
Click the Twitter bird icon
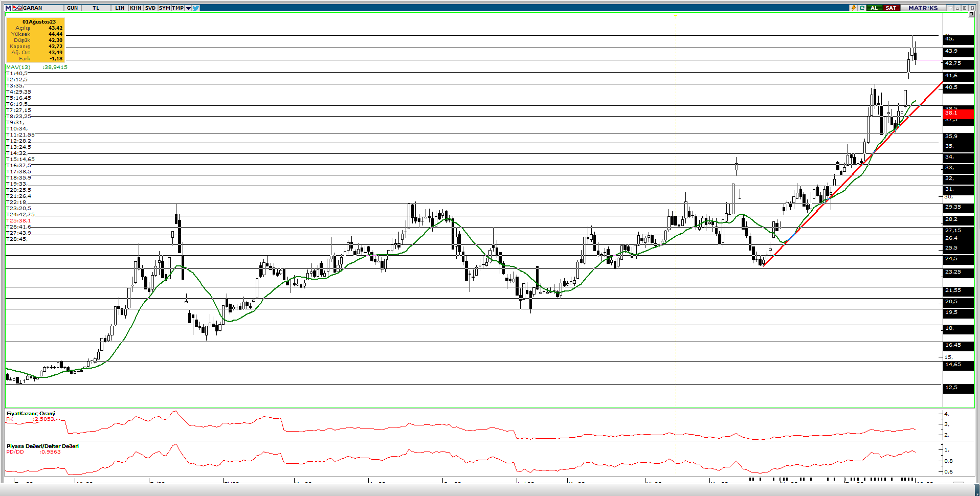(196, 8)
